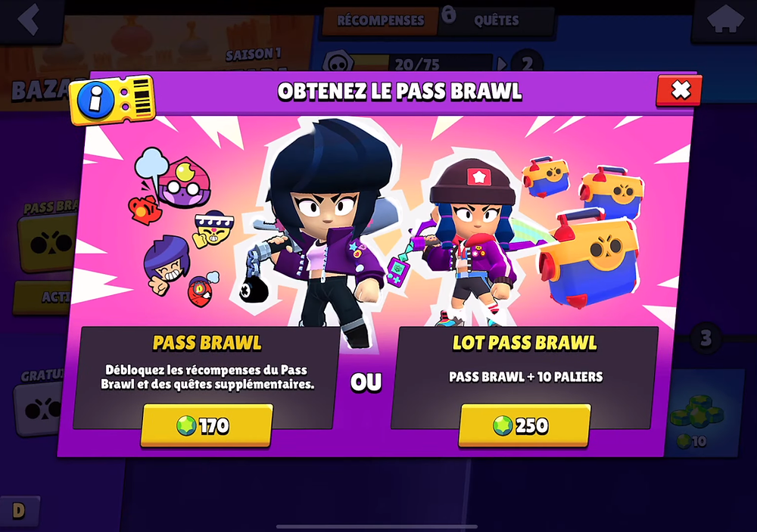The width and height of the screenshot is (757, 532).
Task: Open the 10 gems reward tile
Action: tap(701, 412)
